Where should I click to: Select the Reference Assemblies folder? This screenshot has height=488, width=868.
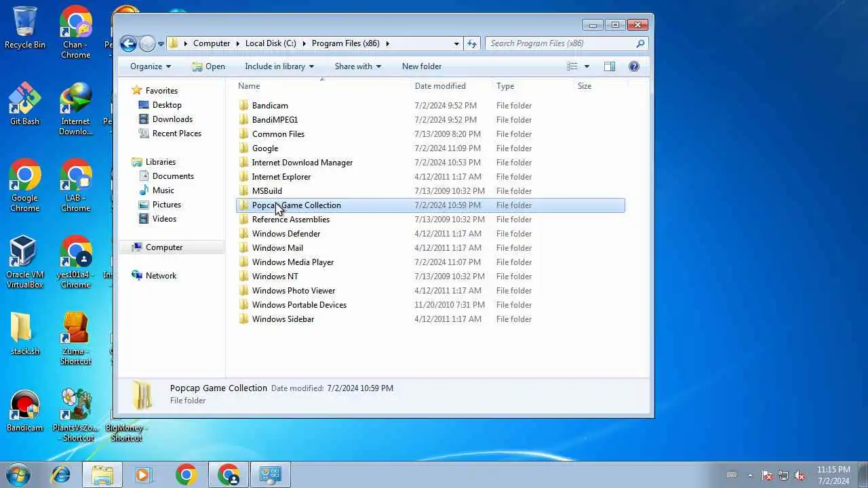point(291,220)
